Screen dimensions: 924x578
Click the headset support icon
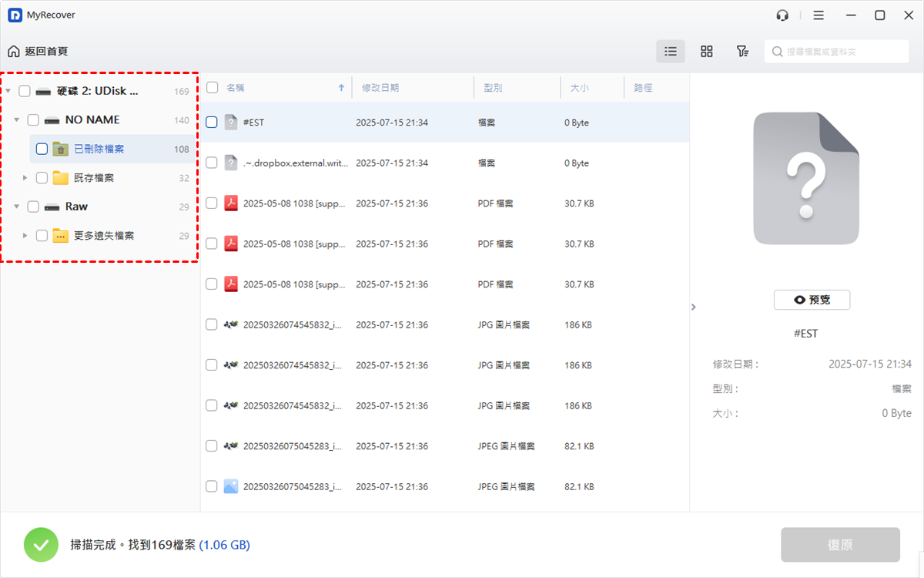782,15
